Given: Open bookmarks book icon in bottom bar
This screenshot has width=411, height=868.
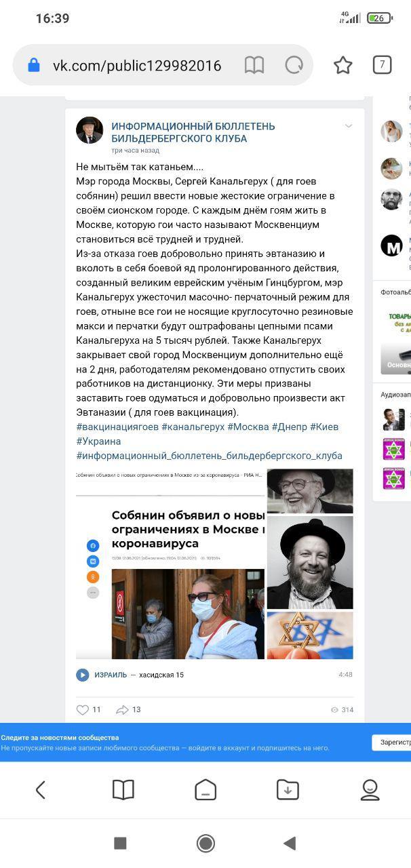Looking at the screenshot, I should tap(123, 789).
